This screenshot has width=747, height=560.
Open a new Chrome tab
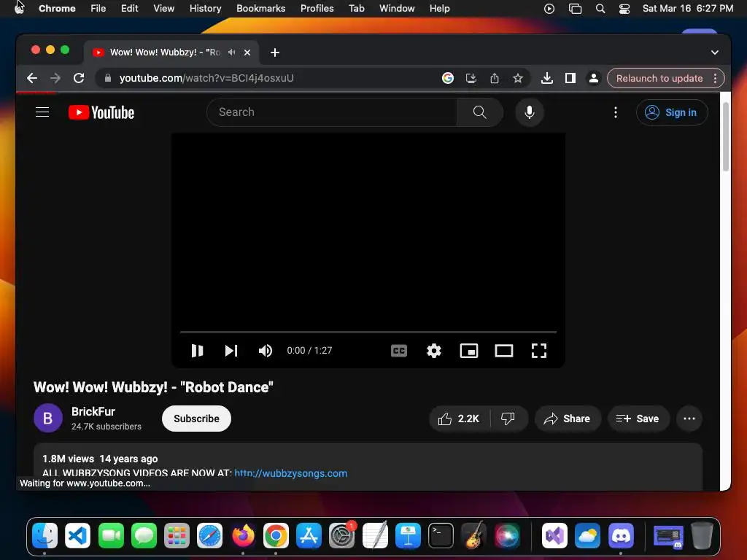(x=275, y=52)
